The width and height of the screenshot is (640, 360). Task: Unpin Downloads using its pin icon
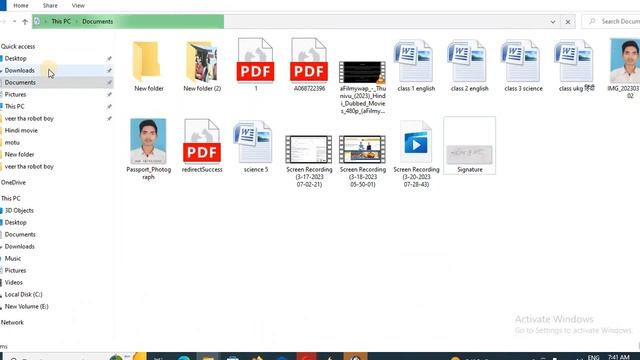click(109, 71)
